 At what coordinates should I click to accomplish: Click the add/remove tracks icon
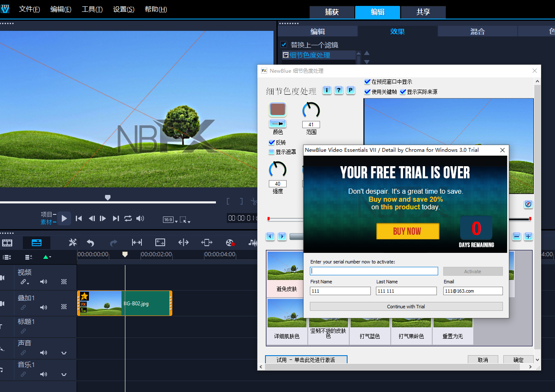point(28,257)
